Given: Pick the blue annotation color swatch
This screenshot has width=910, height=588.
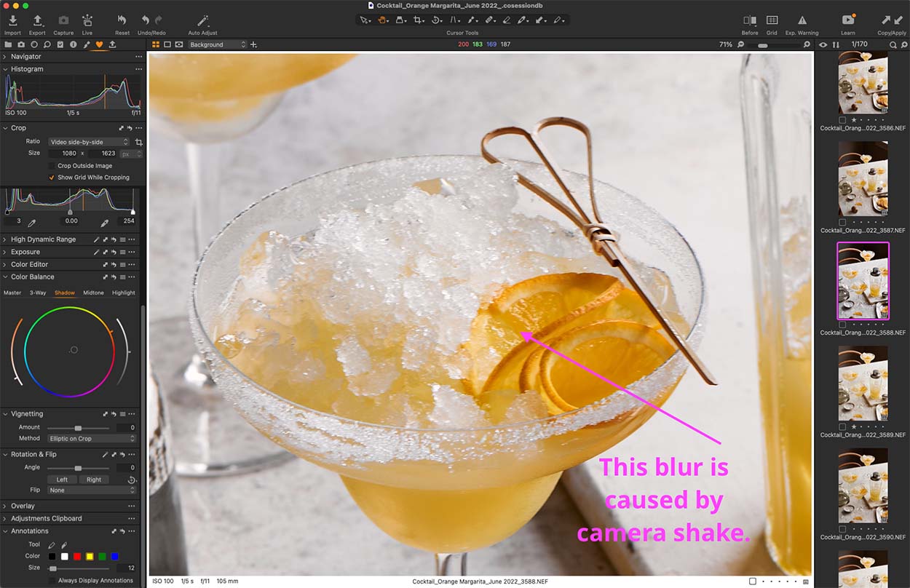Looking at the screenshot, I should click(x=115, y=556).
